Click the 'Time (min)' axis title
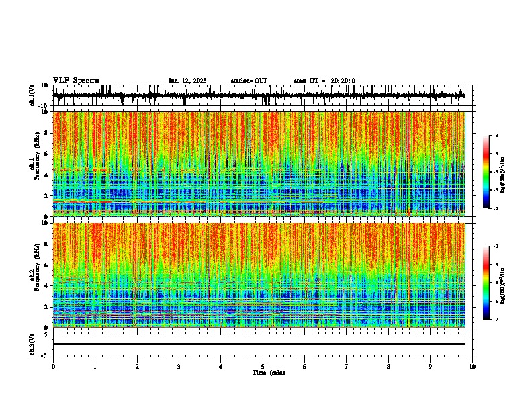This screenshot has height=411, width=532. pyautogui.click(x=269, y=373)
